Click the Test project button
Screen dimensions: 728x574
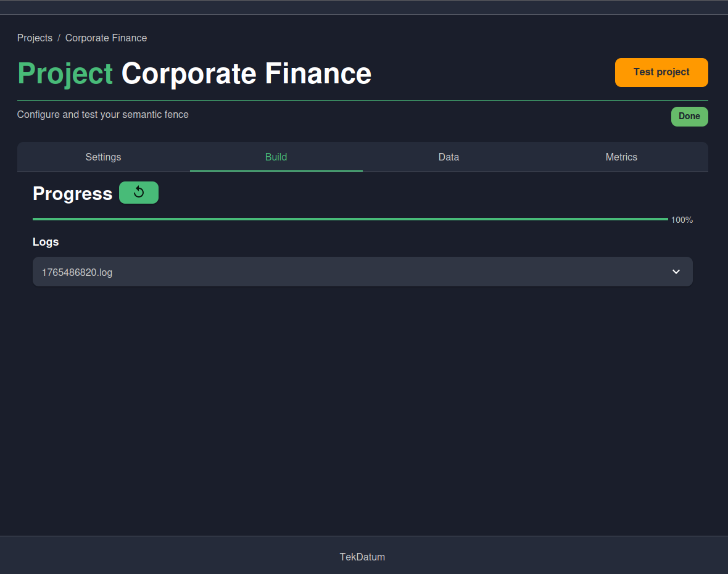(661, 72)
